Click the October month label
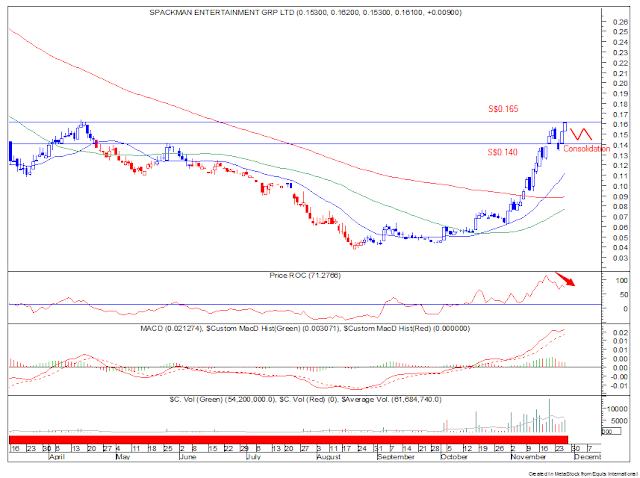This screenshot has height=478, width=640. point(454,457)
